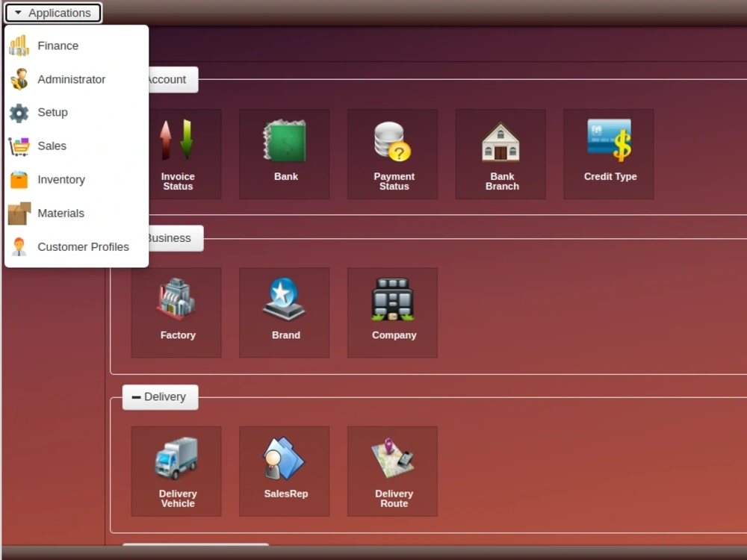Click the Finance bar chart icon
747x560 pixels.
coord(19,46)
